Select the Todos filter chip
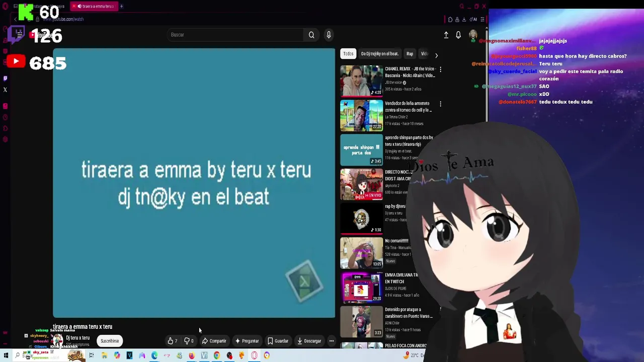The height and width of the screenshot is (362, 644). click(348, 54)
